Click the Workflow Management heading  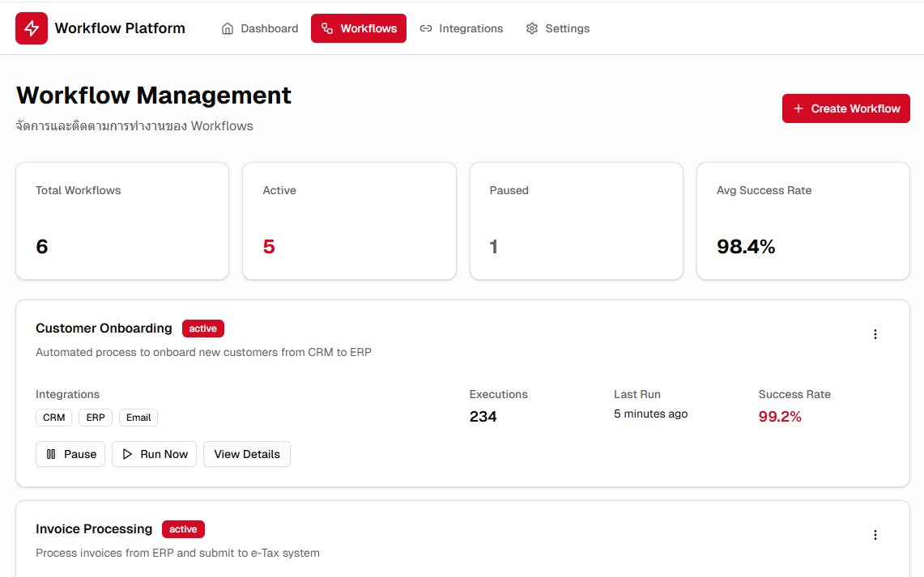pos(154,95)
